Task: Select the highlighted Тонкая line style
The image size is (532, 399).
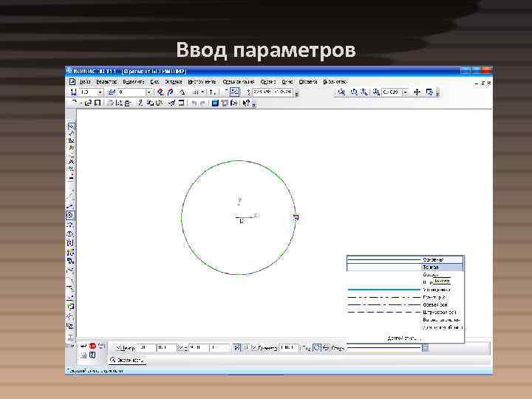Action: click(x=405, y=267)
